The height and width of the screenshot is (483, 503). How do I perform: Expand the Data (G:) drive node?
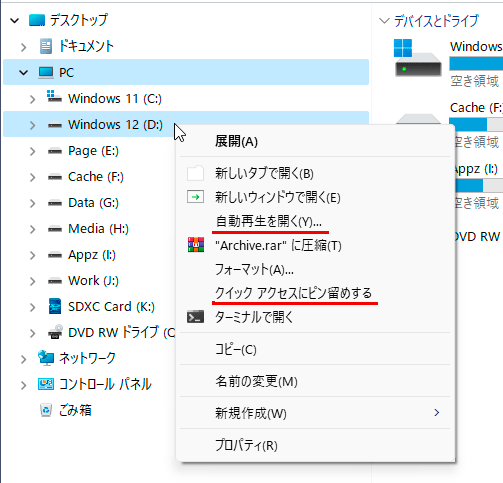[x=32, y=203]
